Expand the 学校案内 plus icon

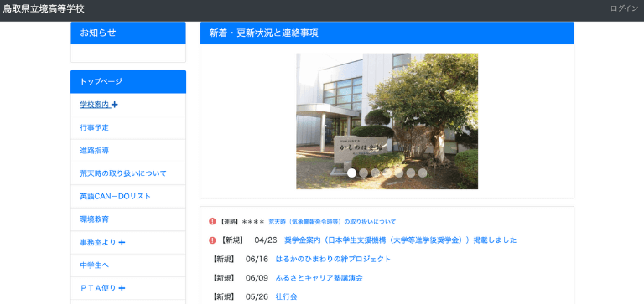[x=115, y=105]
